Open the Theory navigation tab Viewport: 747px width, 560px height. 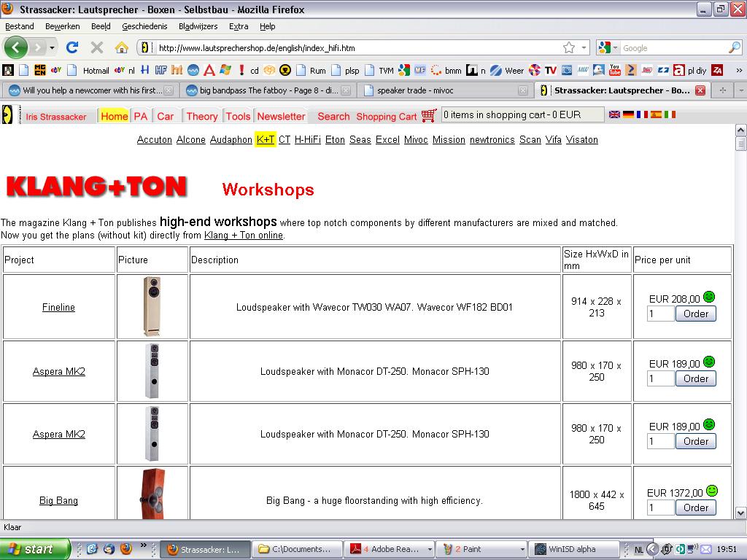pos(201,116)
